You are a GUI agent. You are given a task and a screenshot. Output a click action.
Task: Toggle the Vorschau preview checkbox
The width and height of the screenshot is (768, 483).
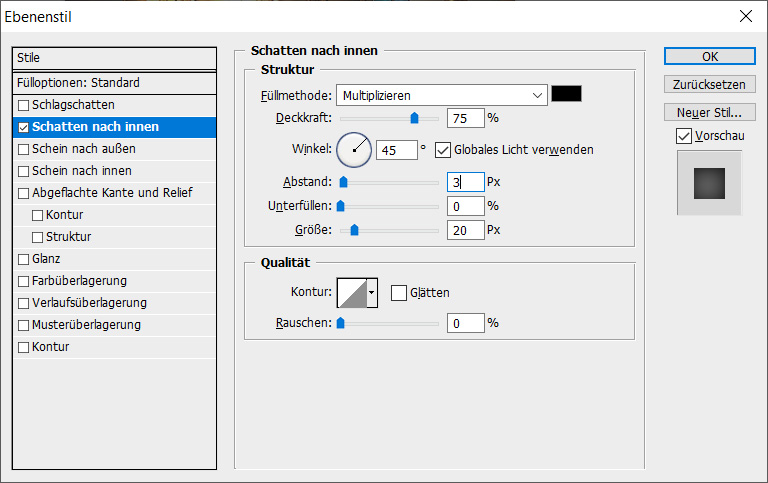pyautogui.click(x=684, y=135)
